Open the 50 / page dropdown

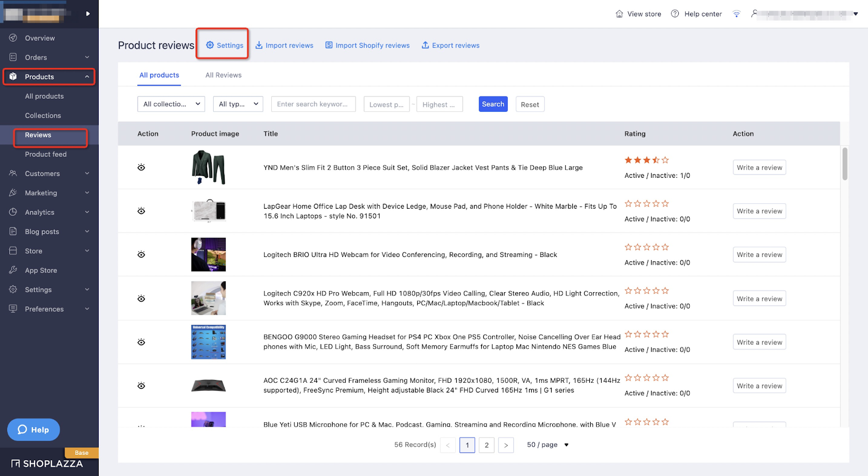[x=548, y=445]
